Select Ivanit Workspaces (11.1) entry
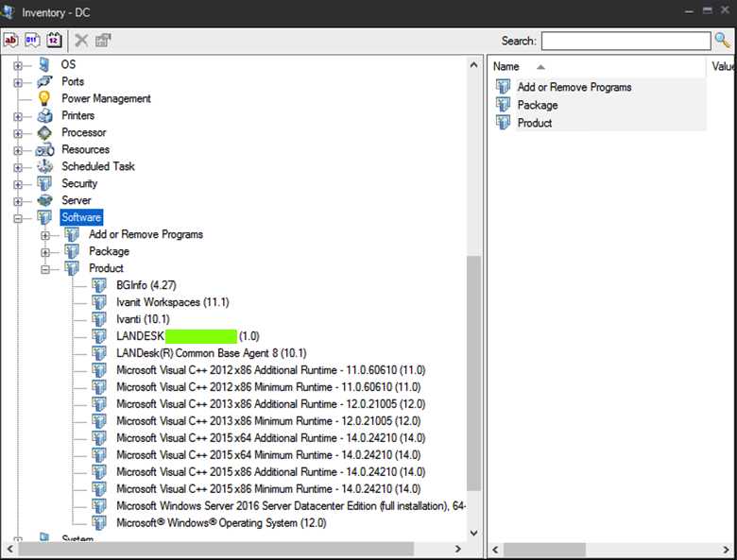The height and width of the screenshot is (560, 737). [x=173, y=302]
